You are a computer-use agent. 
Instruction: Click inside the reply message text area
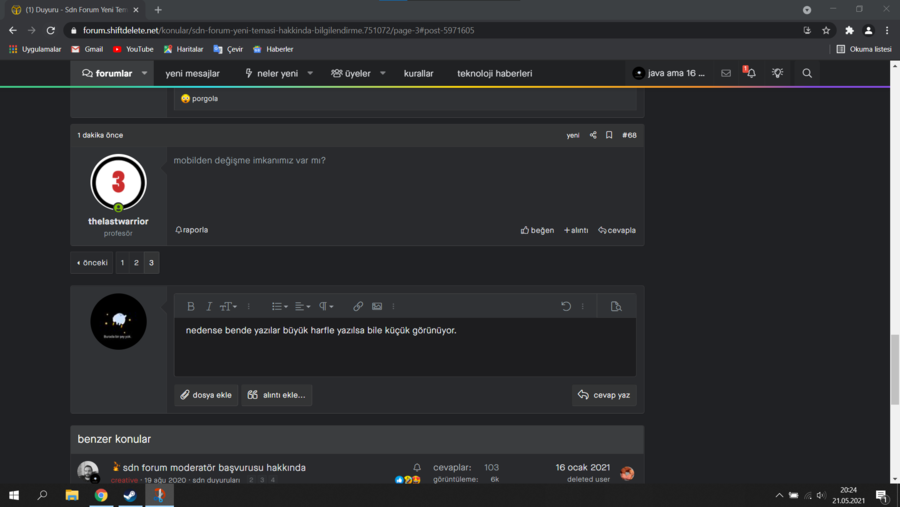click(405, 350)
